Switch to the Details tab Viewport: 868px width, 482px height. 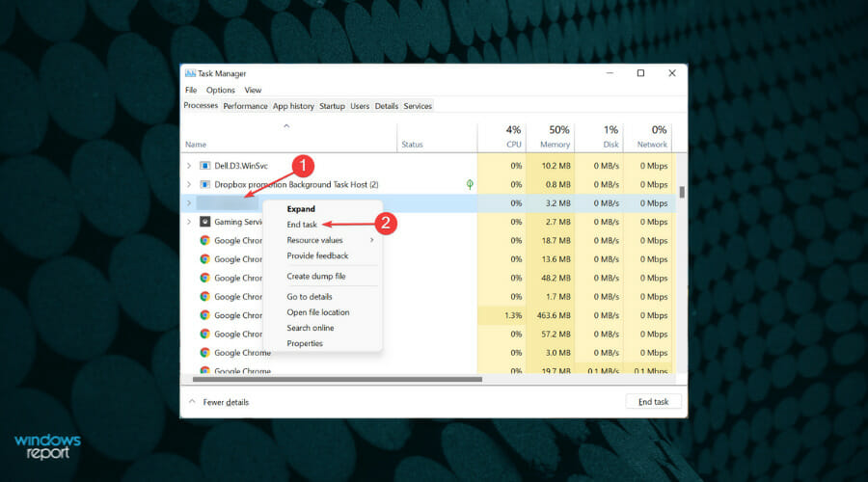click(x=387, y=106)
